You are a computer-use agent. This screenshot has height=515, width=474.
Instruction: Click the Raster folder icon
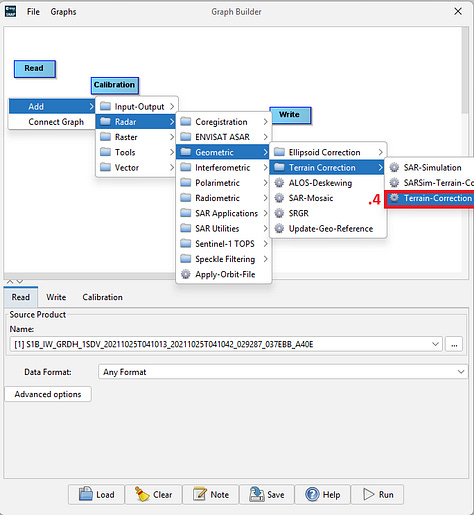tap(105, 137)
